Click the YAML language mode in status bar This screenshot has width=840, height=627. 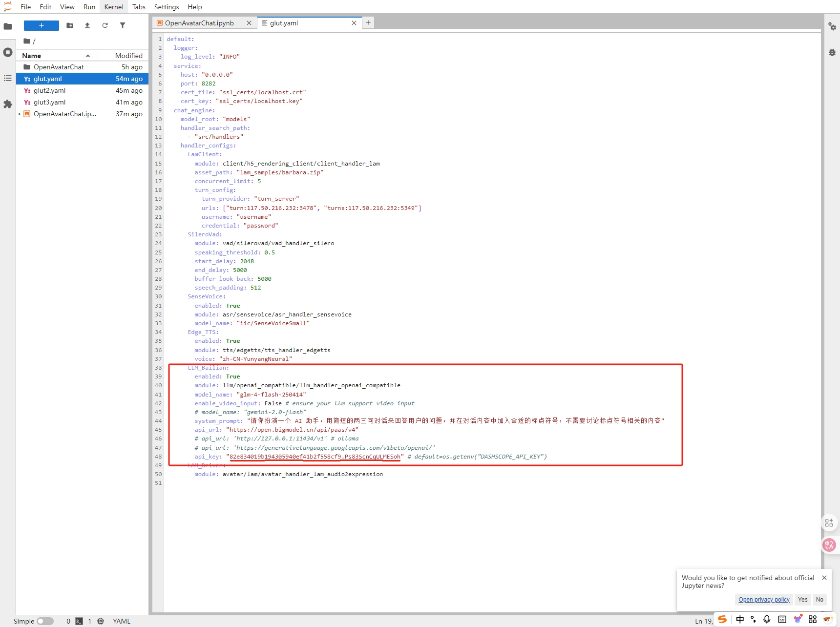click(x=122, y=621)
